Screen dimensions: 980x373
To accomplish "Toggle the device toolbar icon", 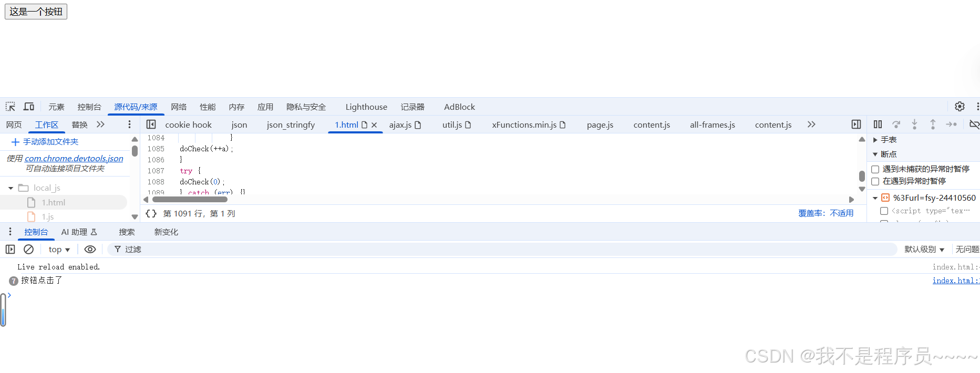I will pos(29,107).
